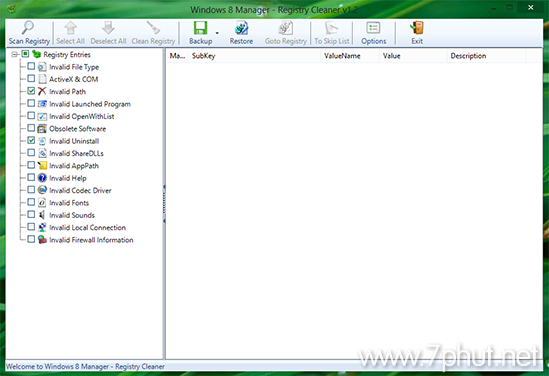Enable the Invalid Firewall Information checkbox
The height and width of the screenshot is (376, 549).
click(31, 239)
